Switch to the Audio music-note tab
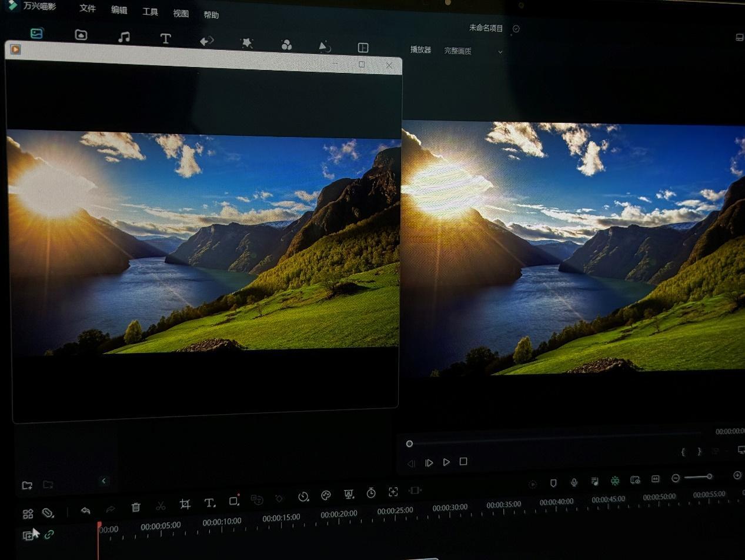 pyautogui.click(x=123, y=37)
